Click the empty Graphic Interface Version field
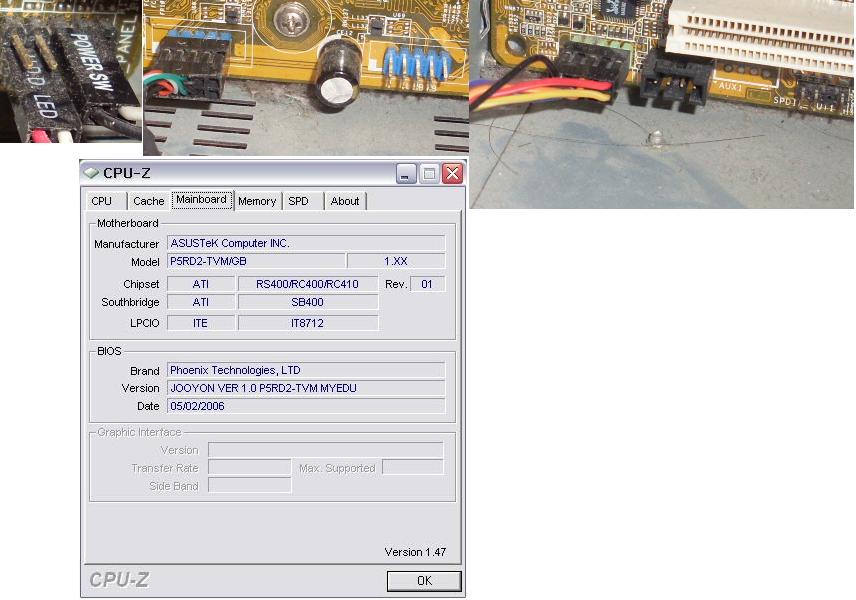This screenshot has height=600, width=856. [325, 450]
